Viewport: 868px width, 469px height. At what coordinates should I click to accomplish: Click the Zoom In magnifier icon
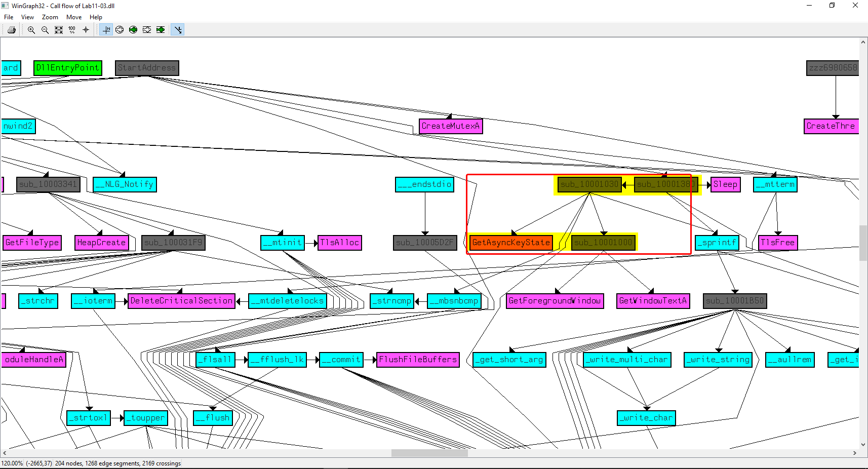(x=31, y=30)
